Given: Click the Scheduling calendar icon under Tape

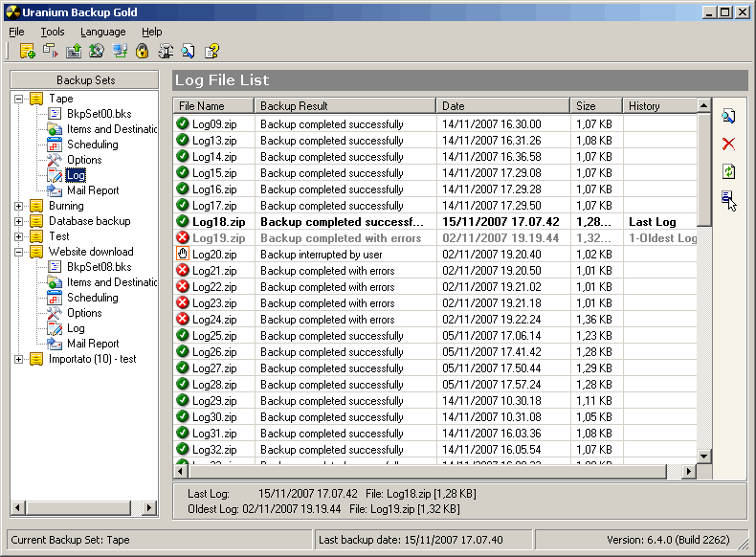Looking at the screenshot, I should click(x=55, y=145).
